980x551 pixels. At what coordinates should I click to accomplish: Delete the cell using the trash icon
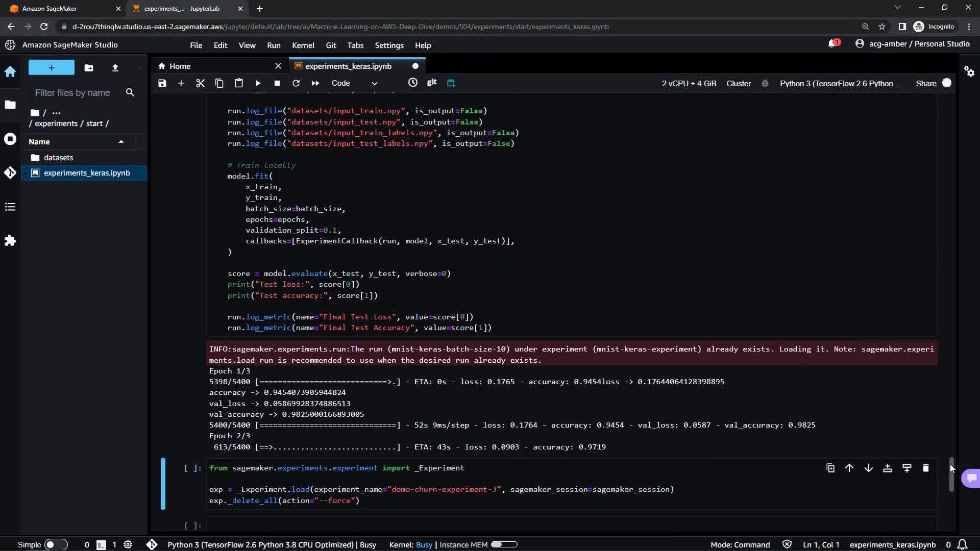point(925,468)
